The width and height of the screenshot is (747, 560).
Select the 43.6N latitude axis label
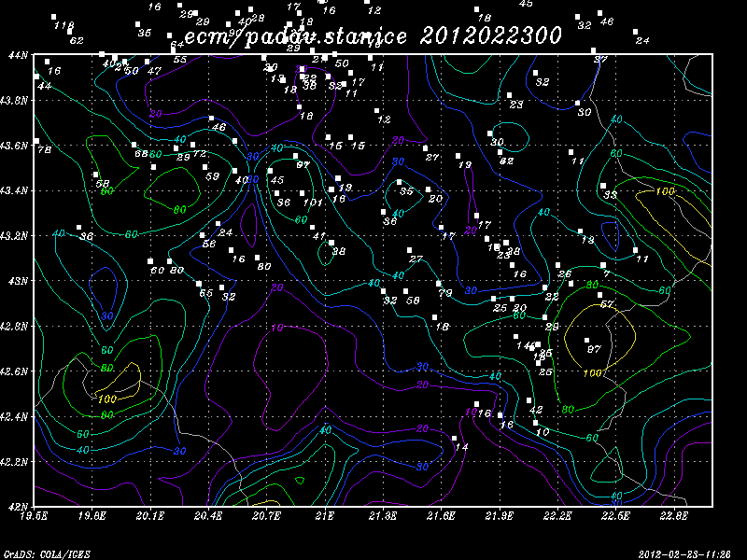click(14, 146)
